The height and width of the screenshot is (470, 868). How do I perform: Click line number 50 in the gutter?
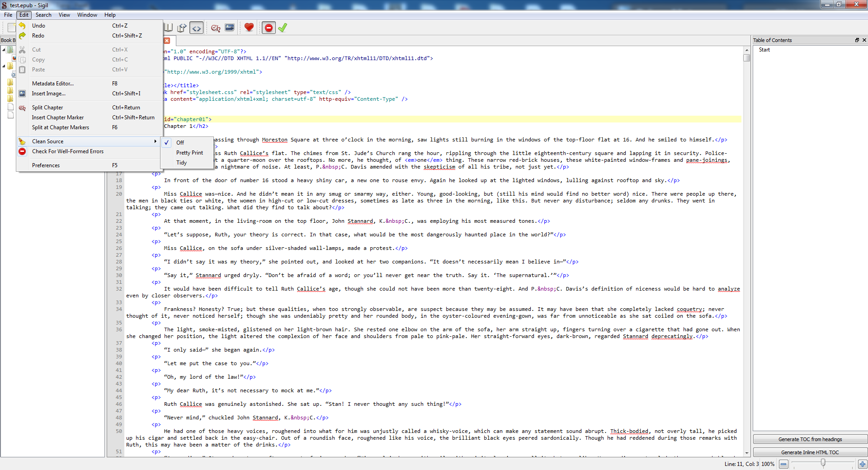click(x=119, y=431)
